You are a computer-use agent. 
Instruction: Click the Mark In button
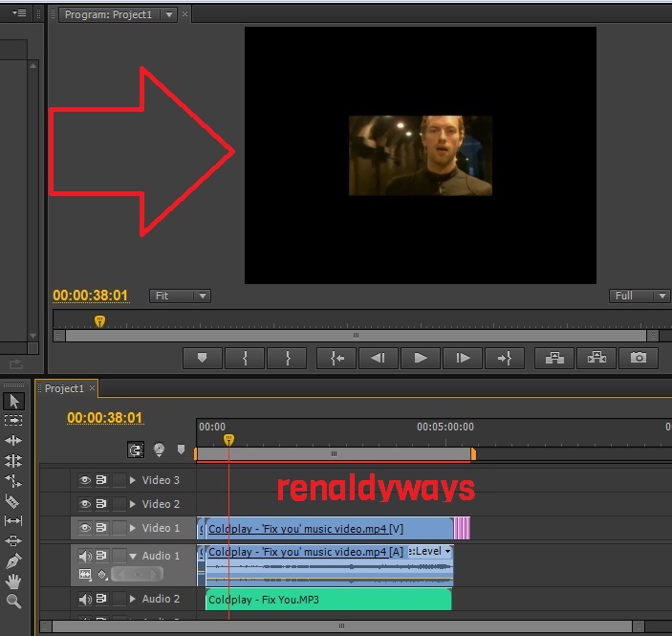[245, 358]
